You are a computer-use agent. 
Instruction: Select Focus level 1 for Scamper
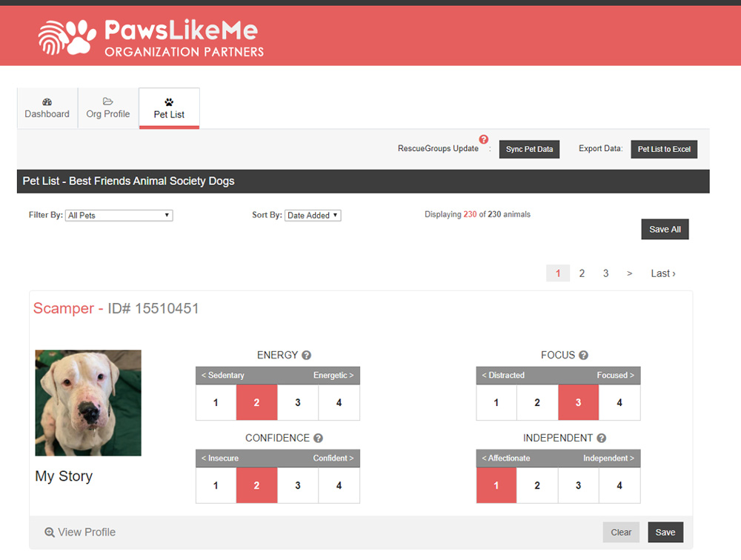[x=496, y=402]
